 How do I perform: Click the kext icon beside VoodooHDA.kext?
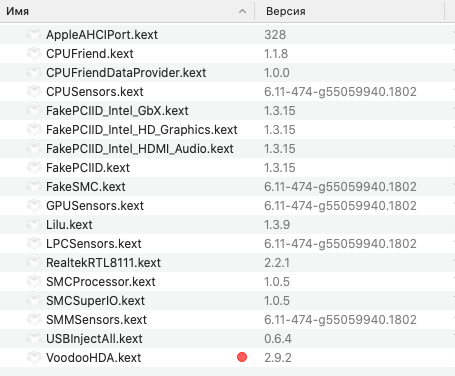34,357
